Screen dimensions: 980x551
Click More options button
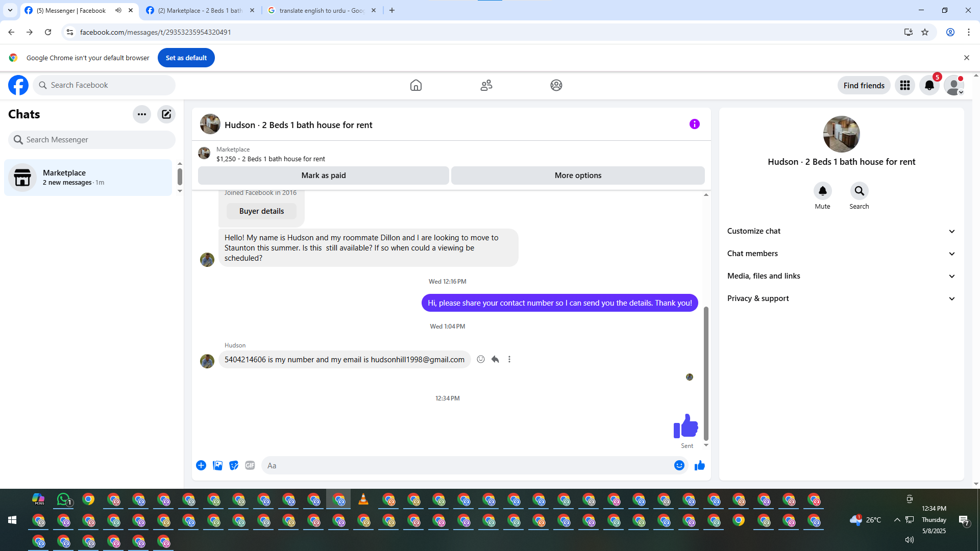coord(578,176)
